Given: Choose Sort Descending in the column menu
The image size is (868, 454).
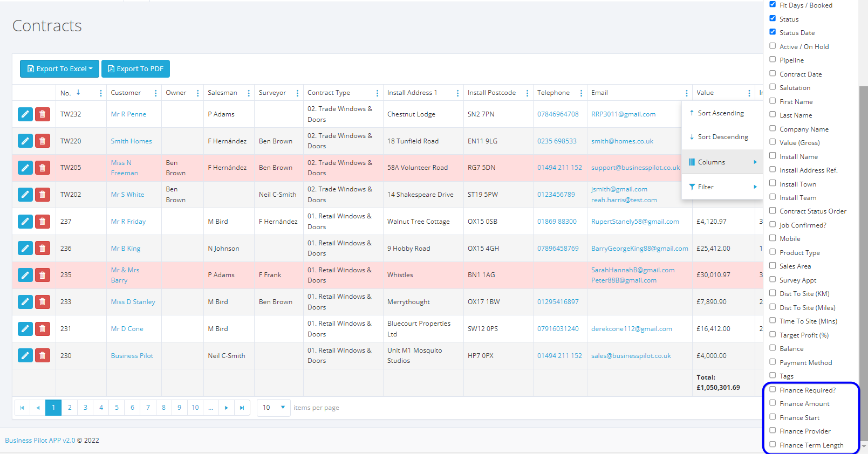Looking at the screenshot, I should point(722,137).
